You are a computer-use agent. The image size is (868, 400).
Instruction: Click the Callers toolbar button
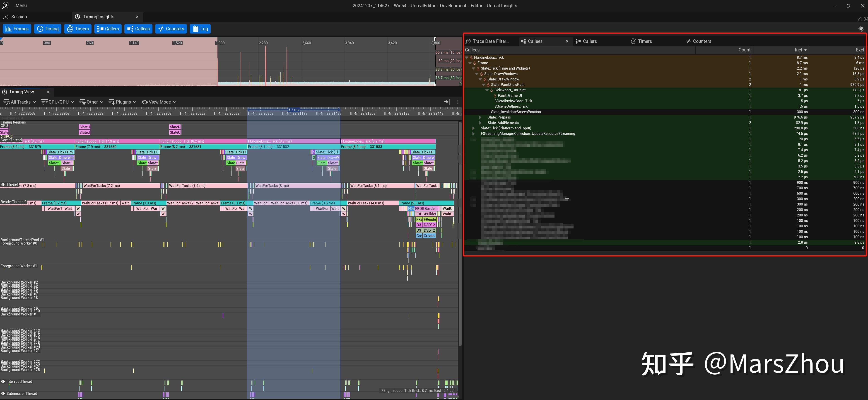click(108, 29)
